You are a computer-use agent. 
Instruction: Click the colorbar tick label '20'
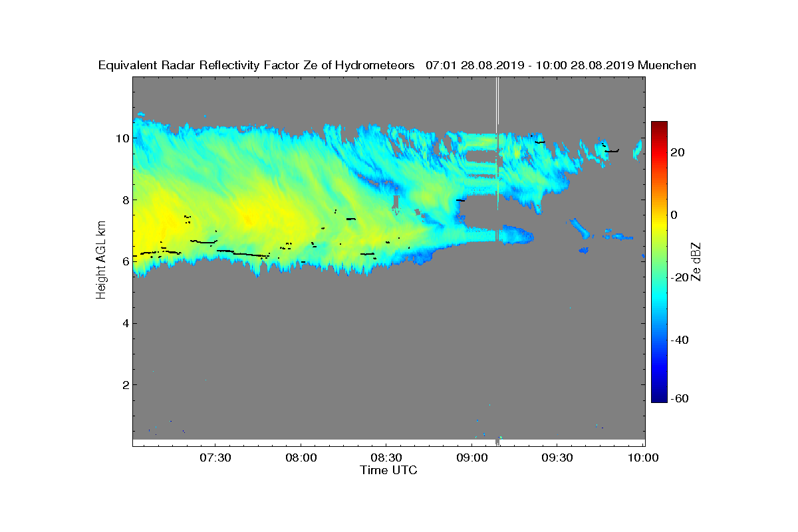pos(678,153)
